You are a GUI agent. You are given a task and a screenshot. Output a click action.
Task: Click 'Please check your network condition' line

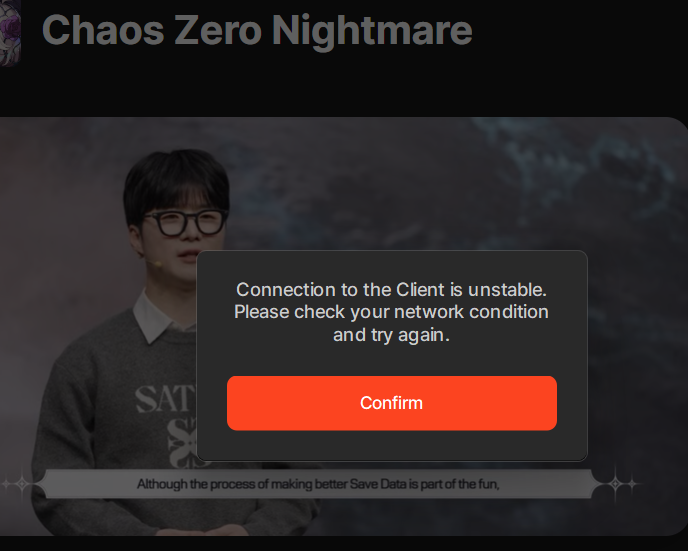(x=391, y=312)
